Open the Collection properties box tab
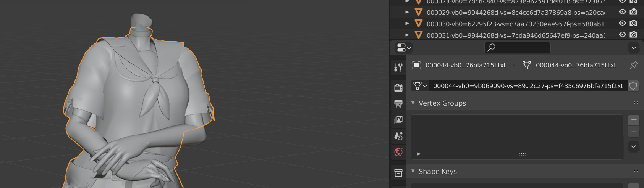 tap(398, 173)
